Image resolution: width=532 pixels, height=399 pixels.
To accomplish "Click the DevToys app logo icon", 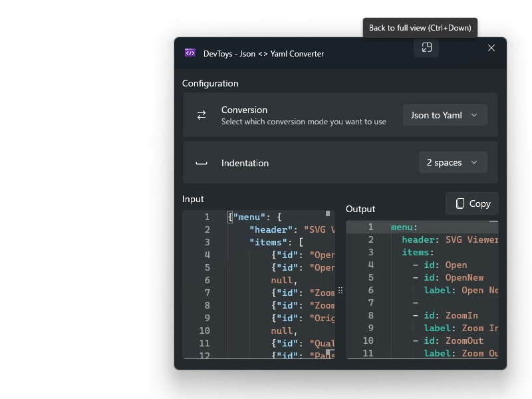I will [x=190, y=53].
